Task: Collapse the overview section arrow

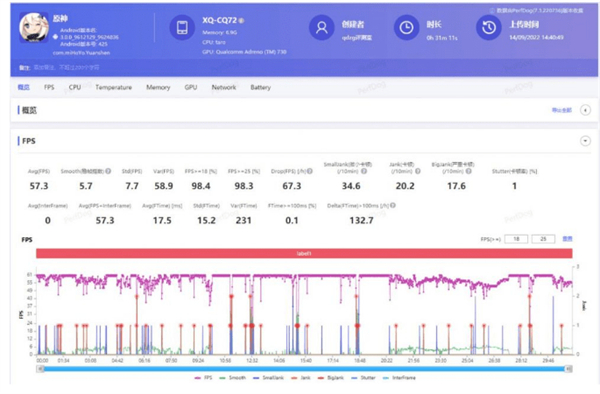Action: click(585, 110)
